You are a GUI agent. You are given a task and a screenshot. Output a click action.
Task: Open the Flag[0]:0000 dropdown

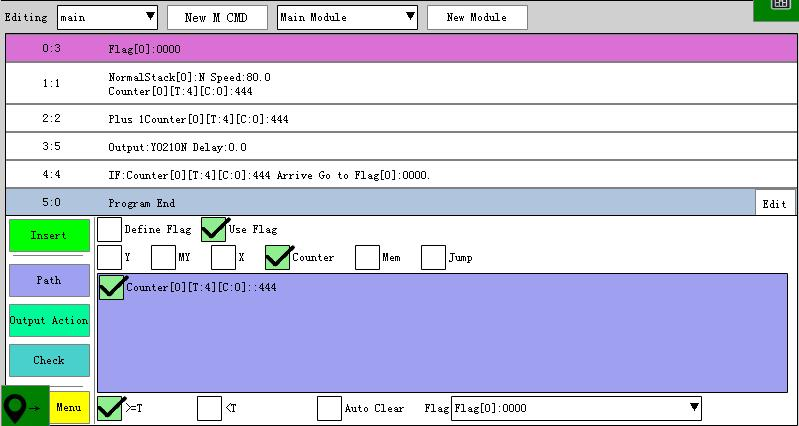pos(576,408)
